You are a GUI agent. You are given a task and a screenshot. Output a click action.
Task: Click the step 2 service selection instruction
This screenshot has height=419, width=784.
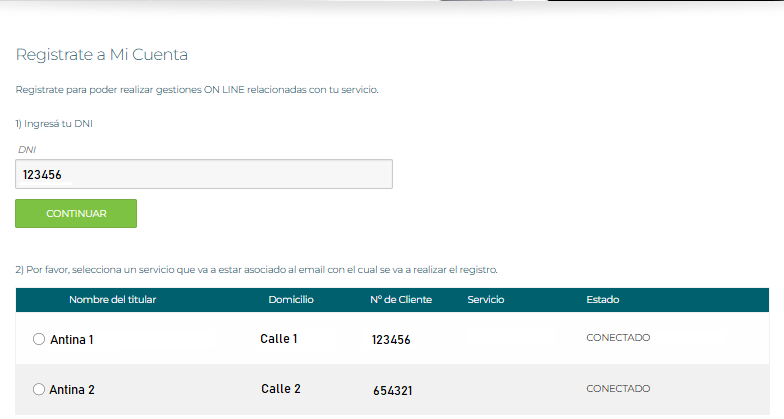click(256, 270)
